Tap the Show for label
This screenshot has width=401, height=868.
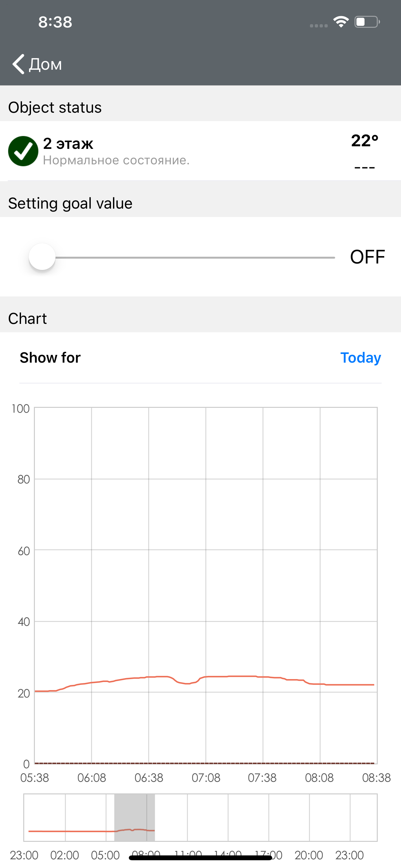tap(50, 357)
